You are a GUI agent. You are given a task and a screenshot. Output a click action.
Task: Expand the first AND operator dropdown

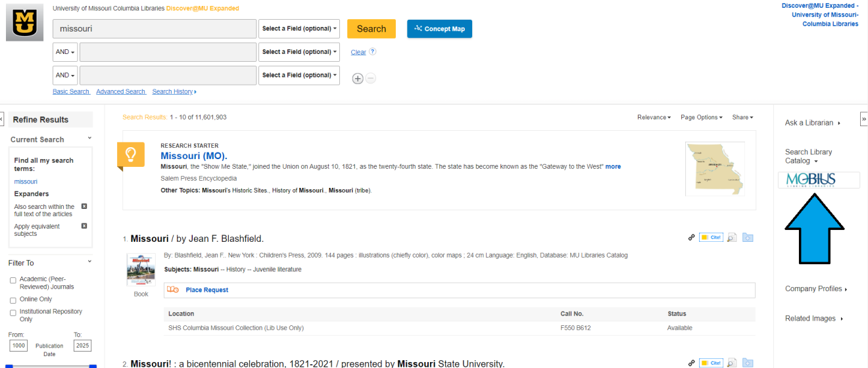coord(65,52)
